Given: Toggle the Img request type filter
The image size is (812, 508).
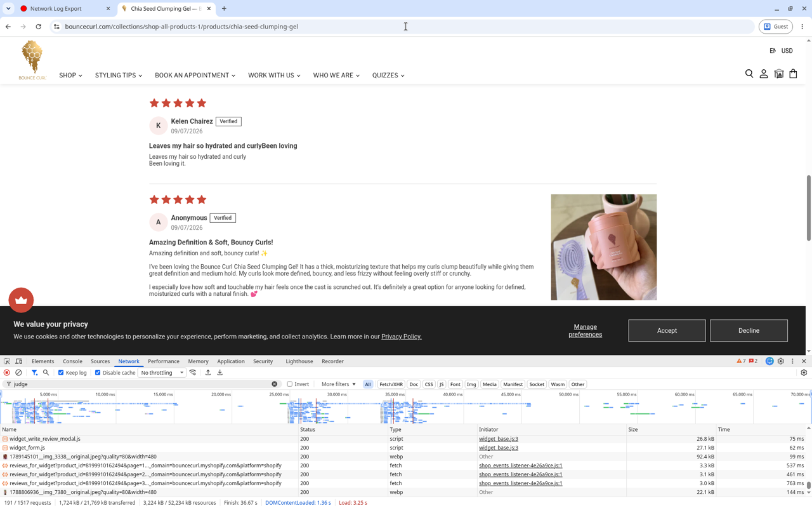Looking at the screenshot, I should click(x=471, y=384).
